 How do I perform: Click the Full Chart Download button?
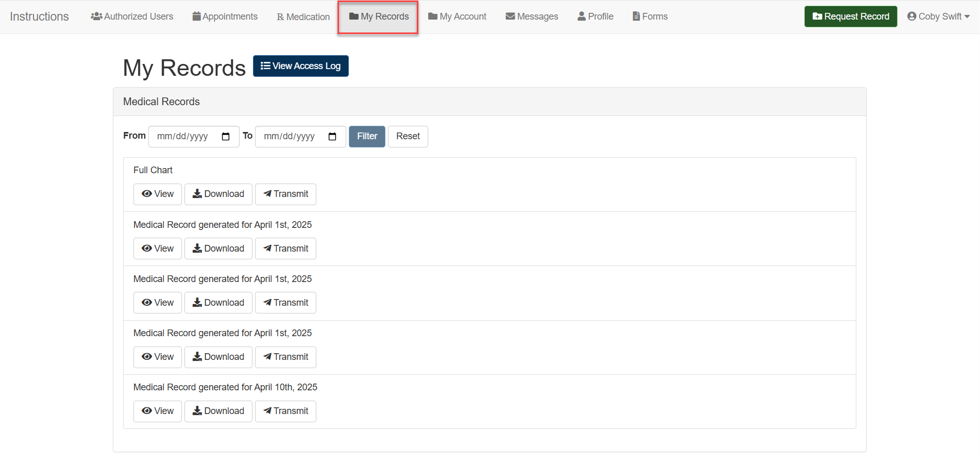(218, 194)
